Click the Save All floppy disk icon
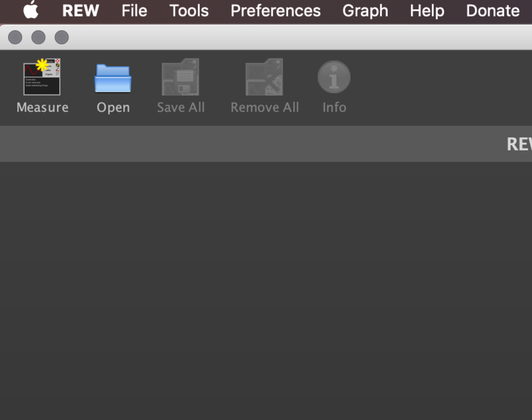The image size is (532, 420). 180,77
